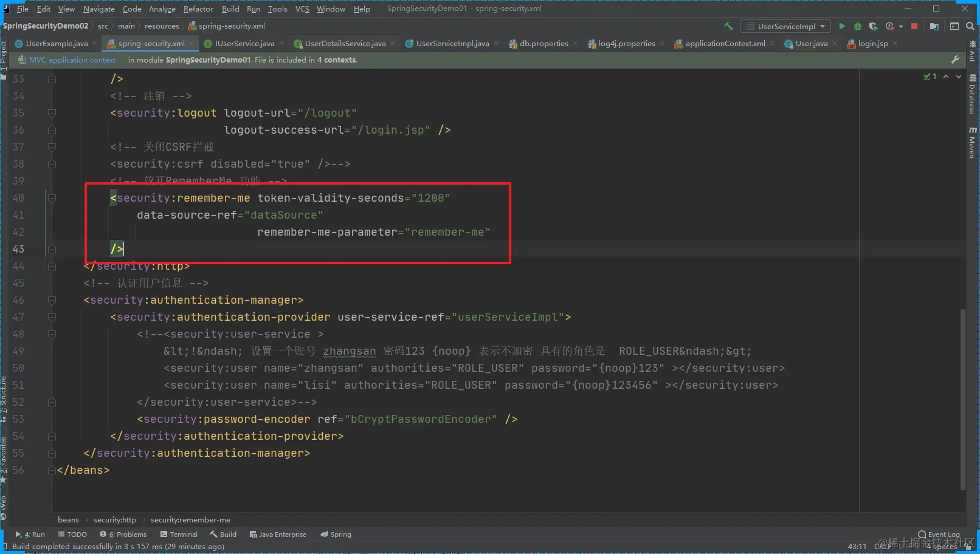Open the Java Enterprise tool window

tap(278, 535)
